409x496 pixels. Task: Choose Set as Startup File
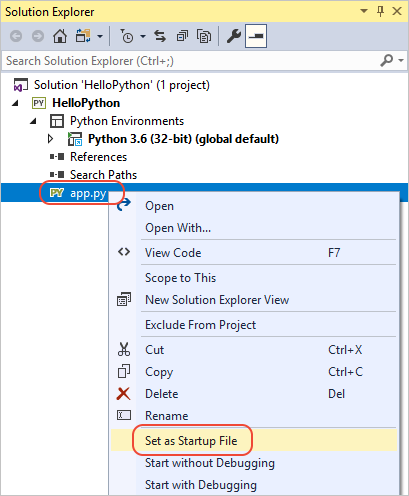[x=254, y=441]
